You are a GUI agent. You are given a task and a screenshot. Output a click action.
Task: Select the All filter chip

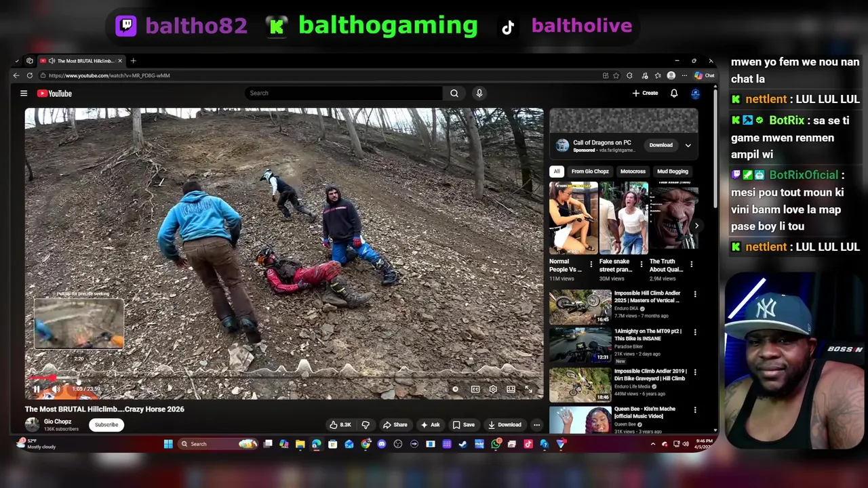557,171
